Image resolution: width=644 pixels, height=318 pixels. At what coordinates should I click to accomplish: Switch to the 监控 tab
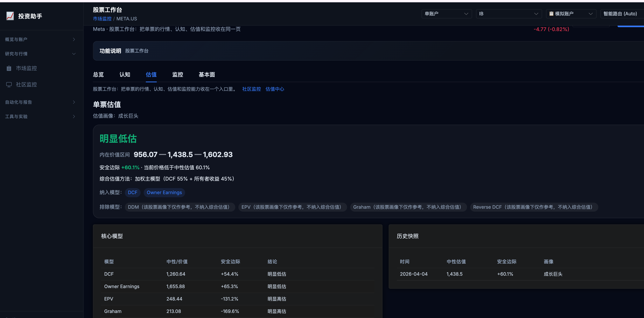point(178,75)
